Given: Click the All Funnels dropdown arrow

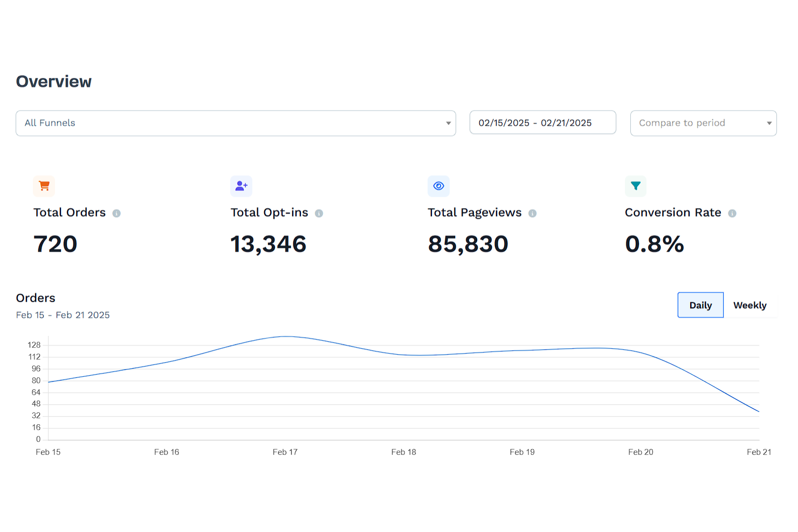Looking at the screenshot, I should 448,123.
